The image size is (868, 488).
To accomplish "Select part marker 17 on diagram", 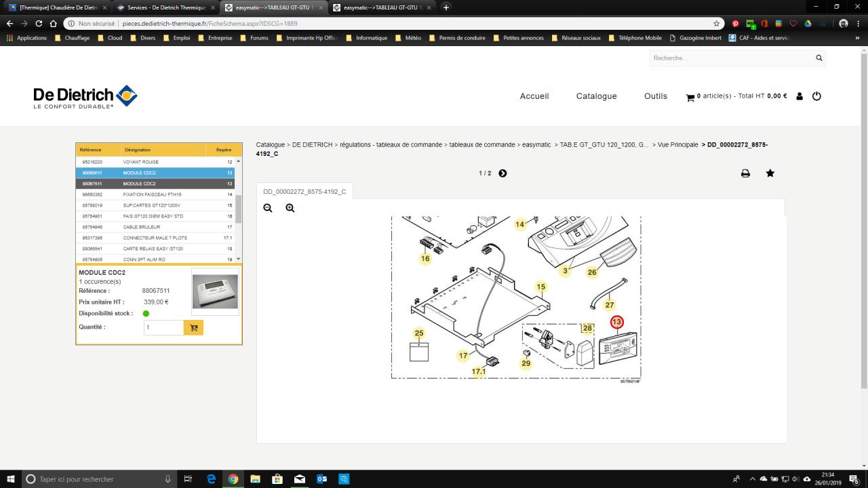I will point(463,355).
